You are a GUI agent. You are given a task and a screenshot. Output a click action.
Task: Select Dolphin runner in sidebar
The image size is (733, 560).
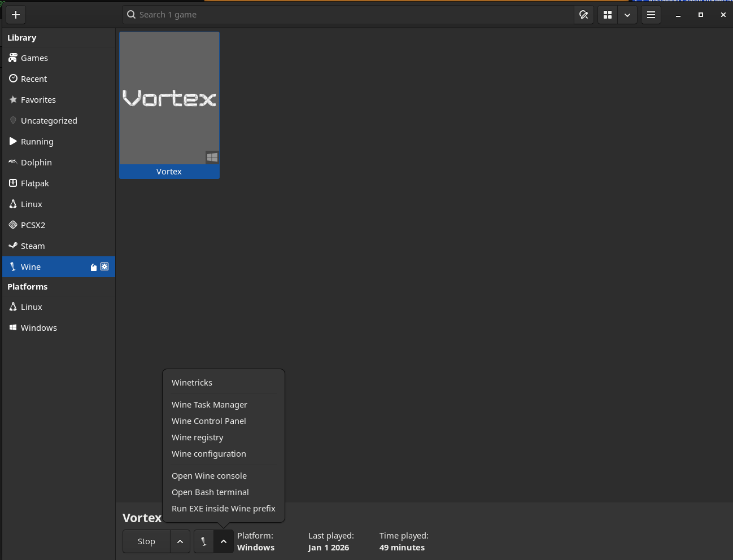pos(36,163)
